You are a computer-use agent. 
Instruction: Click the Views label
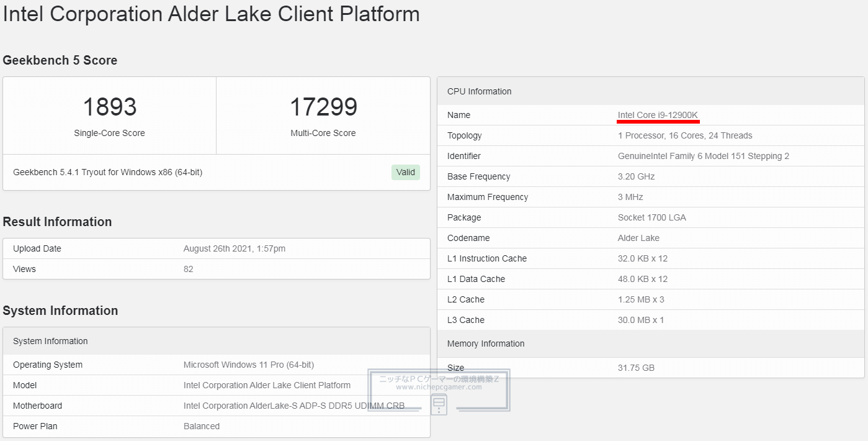click(x=24, y=269)
